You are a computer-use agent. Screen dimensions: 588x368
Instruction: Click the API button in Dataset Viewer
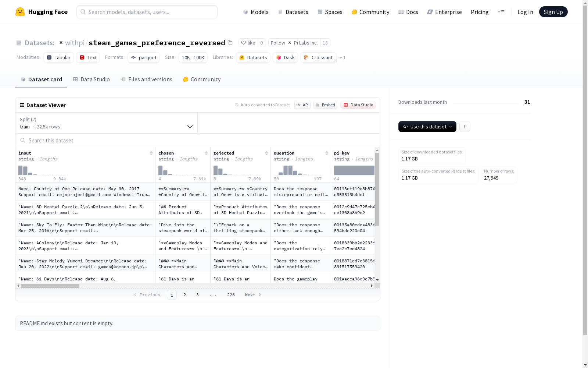coord(302,105)
